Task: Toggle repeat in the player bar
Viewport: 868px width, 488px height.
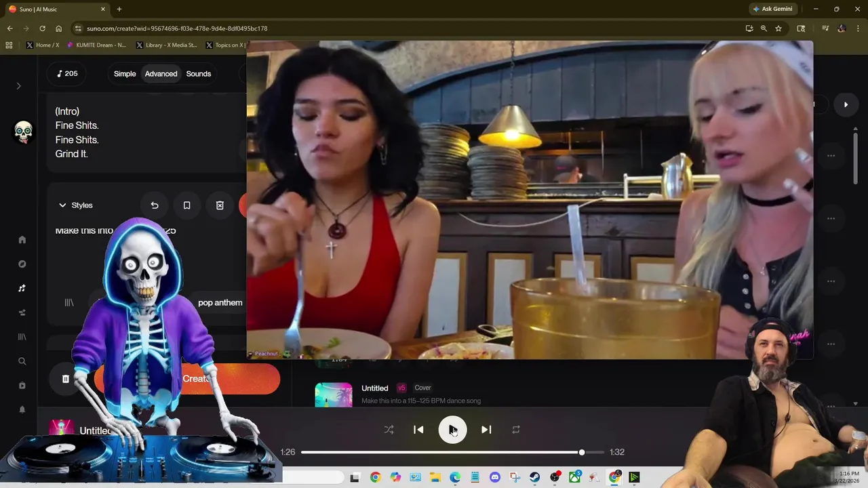Action: click(516, 430)
